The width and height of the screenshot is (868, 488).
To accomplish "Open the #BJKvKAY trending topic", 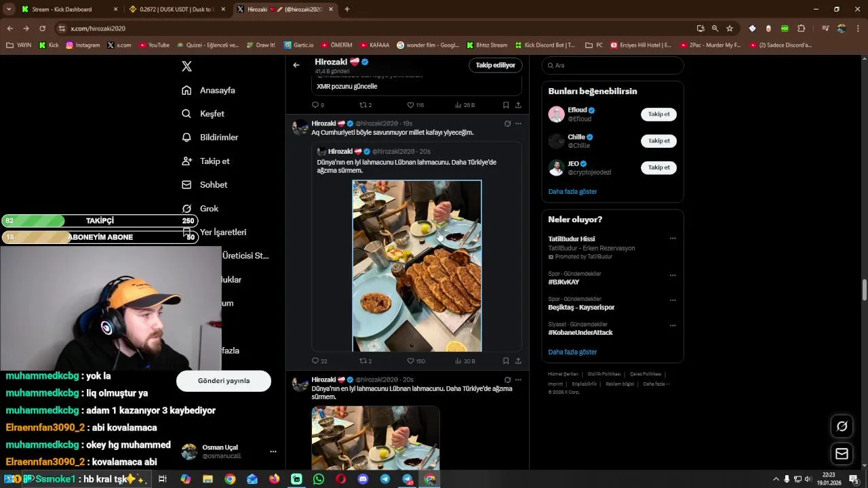I will click(564, 282).
